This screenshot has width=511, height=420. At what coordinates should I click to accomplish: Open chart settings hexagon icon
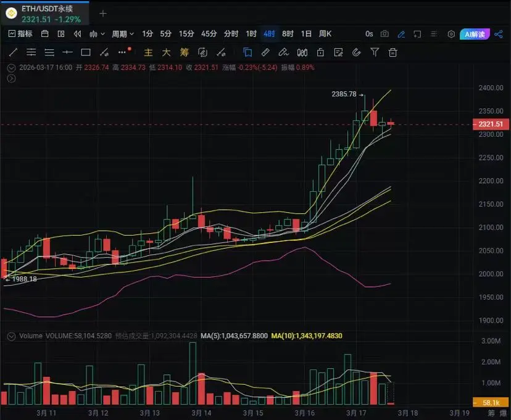451,34
